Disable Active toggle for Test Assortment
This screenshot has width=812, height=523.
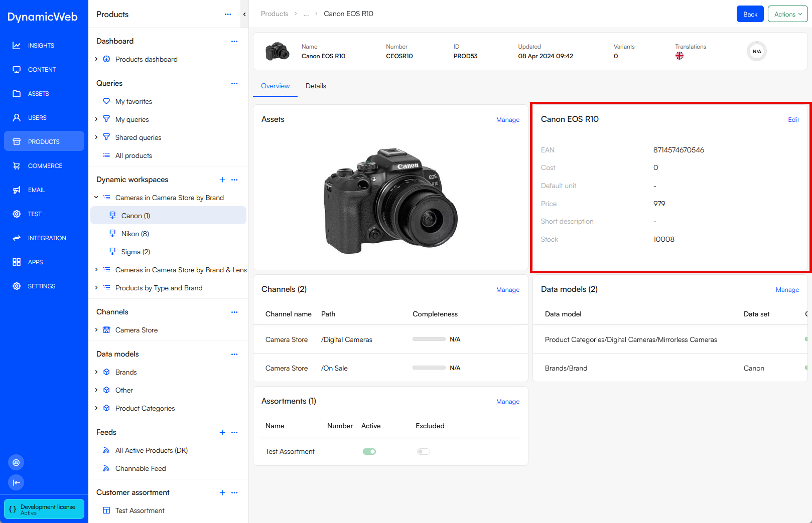click(369, 451)
